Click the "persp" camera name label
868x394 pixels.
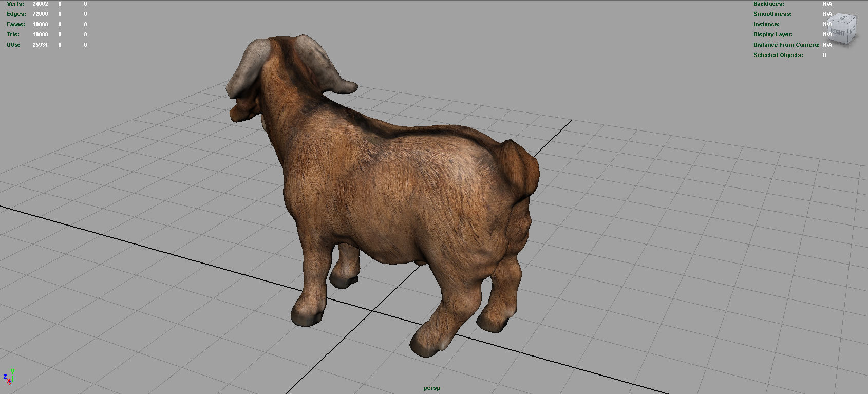[431, 388]
